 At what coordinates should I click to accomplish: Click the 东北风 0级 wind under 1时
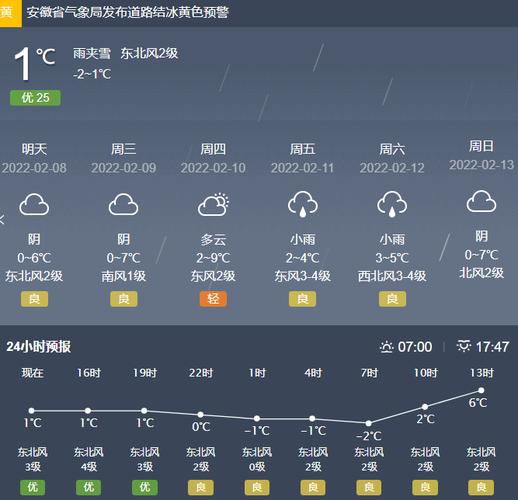[x=257, y=459]
